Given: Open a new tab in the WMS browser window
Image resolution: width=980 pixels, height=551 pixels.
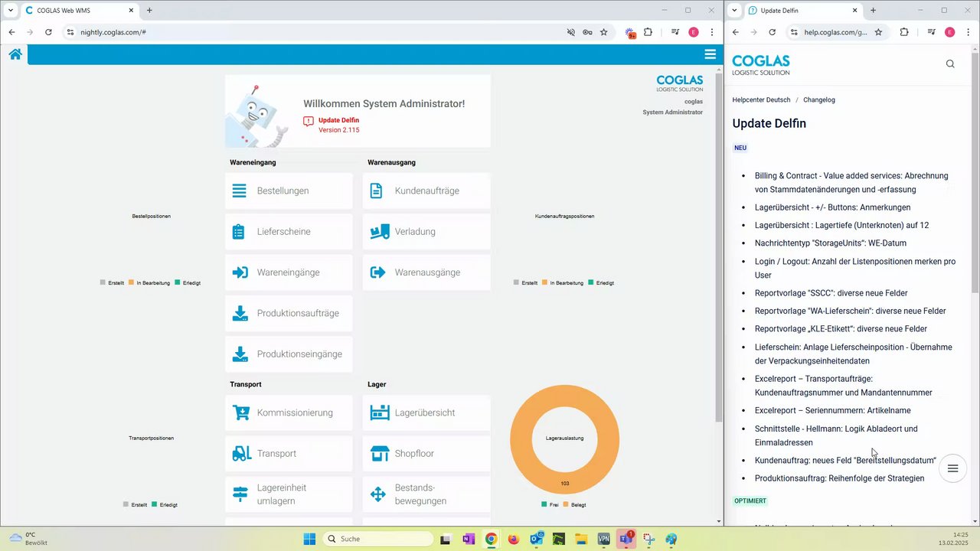Looking at the screenshot, I should 149,10.
